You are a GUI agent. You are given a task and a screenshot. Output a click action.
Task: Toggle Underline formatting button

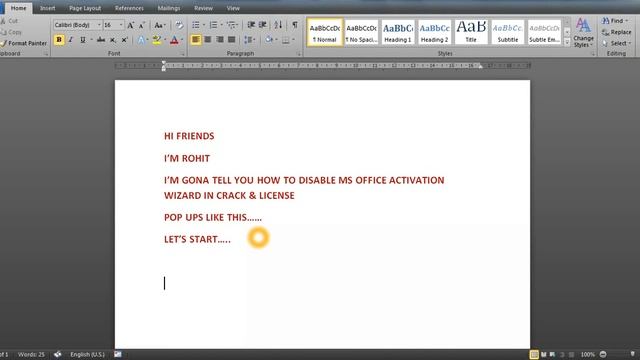[83, 40]
